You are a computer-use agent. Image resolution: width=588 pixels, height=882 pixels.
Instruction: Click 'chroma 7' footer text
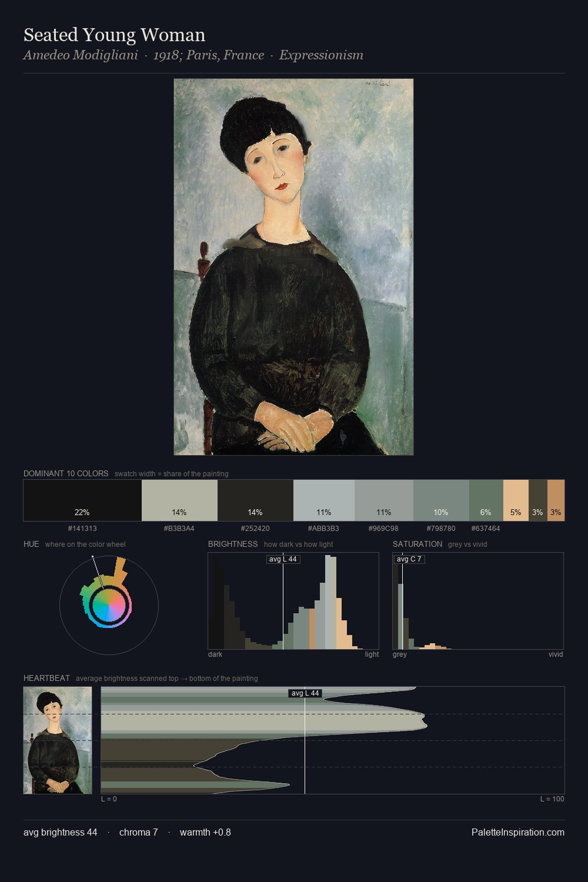point(139,832)
